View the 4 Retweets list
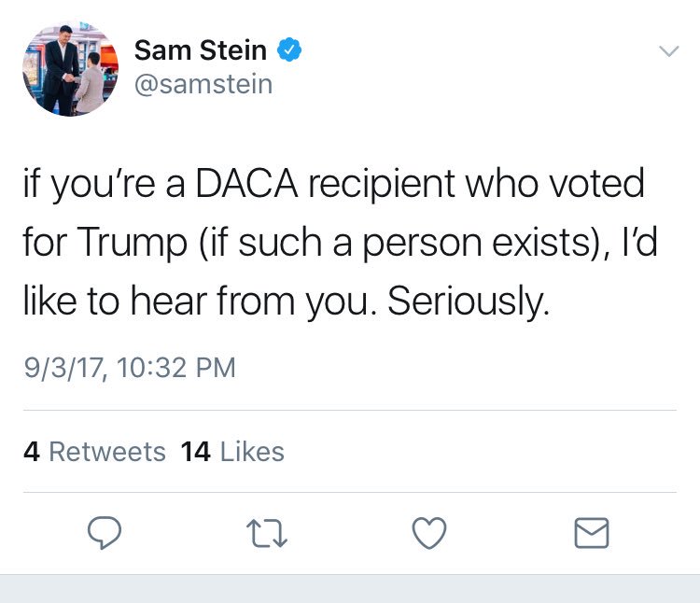This screenshot has width=700, height=603. pos(94,452)
